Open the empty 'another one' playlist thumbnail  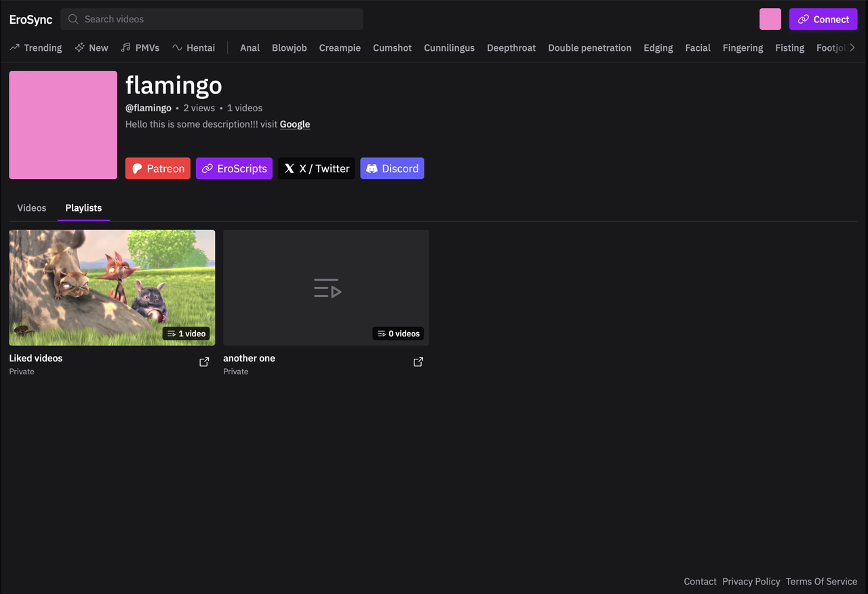point(326,288)
